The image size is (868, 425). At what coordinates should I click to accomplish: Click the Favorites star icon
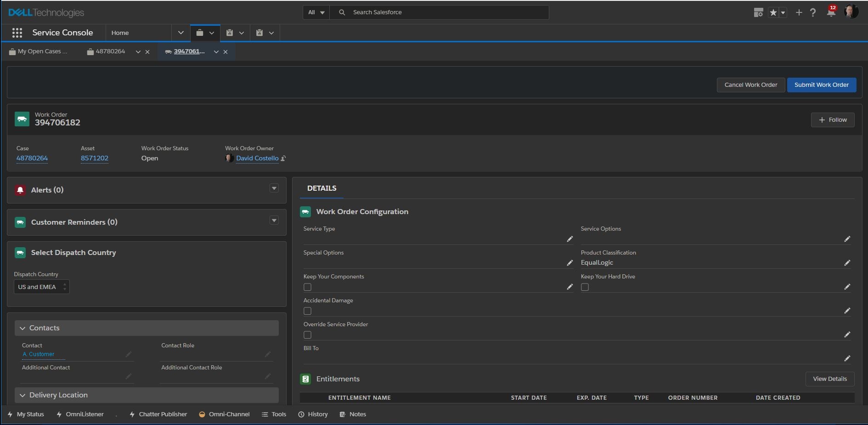[773, 12]
